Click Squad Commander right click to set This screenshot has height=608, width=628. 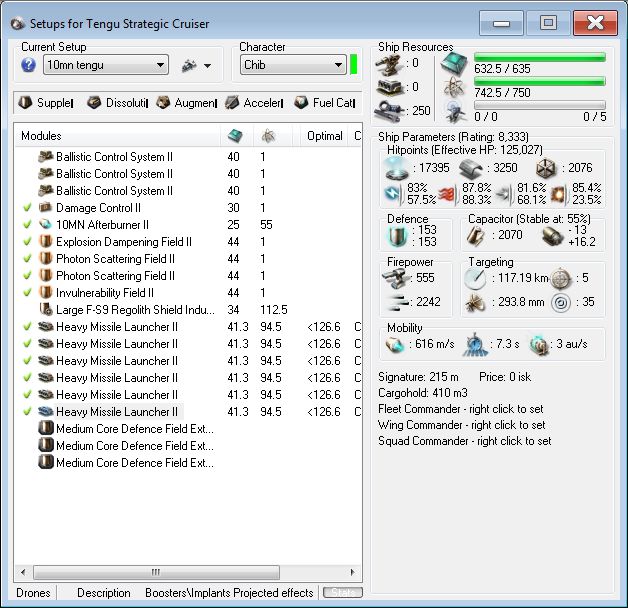pos(465,441)
